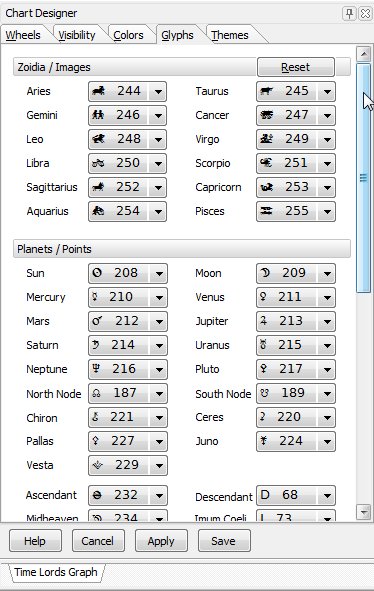
Task: Click the Saturn glyph combo showing 214
Action: tap(128, 345)
